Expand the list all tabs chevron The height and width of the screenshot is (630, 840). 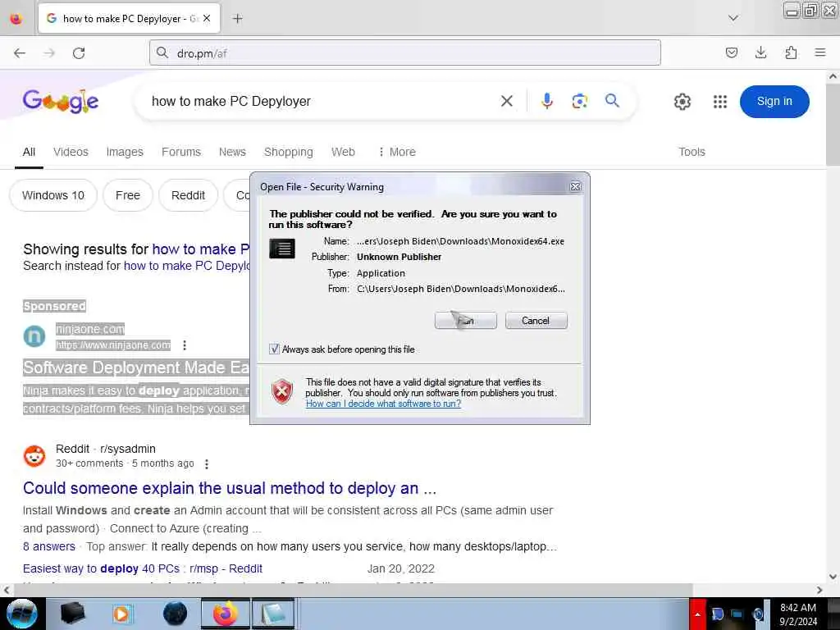733,18
